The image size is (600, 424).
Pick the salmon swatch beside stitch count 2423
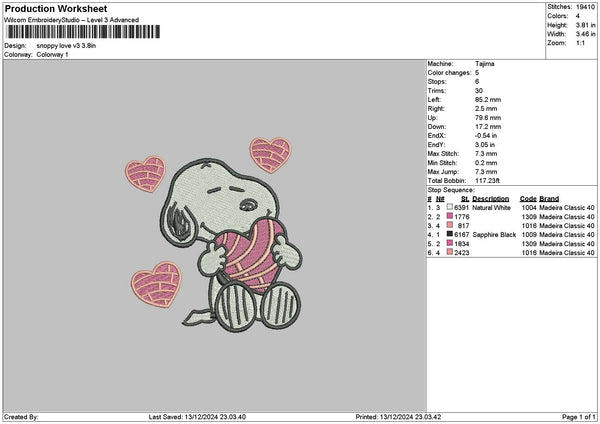(450, 252)
